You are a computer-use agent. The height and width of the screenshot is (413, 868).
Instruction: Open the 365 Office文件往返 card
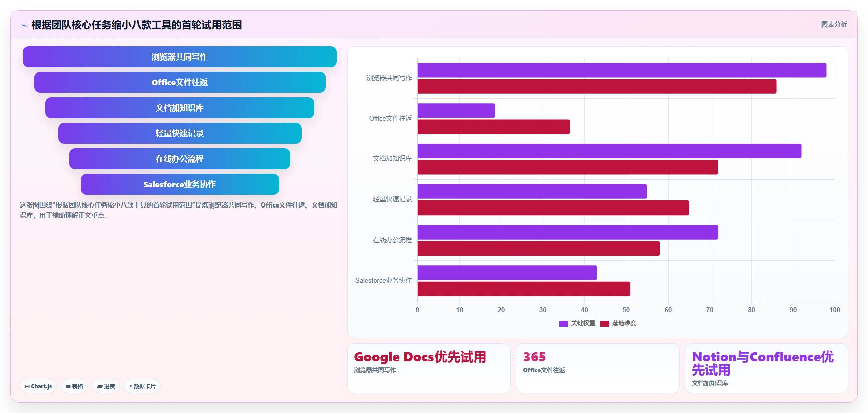click(597, 368)
